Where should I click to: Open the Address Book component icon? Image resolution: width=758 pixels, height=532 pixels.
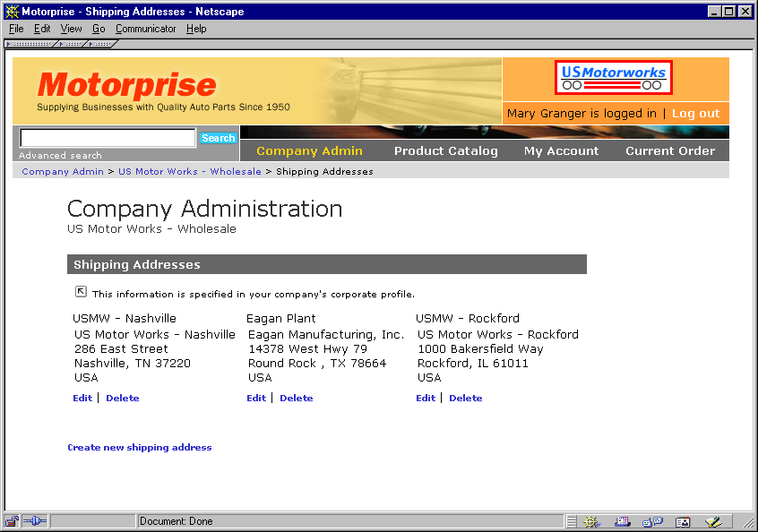[683, 521]
